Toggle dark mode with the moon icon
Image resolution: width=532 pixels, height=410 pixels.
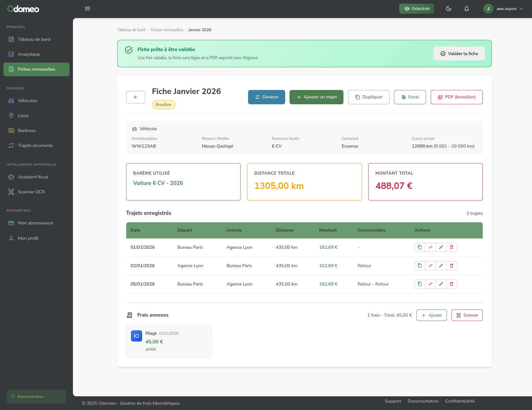click(448, 8)
